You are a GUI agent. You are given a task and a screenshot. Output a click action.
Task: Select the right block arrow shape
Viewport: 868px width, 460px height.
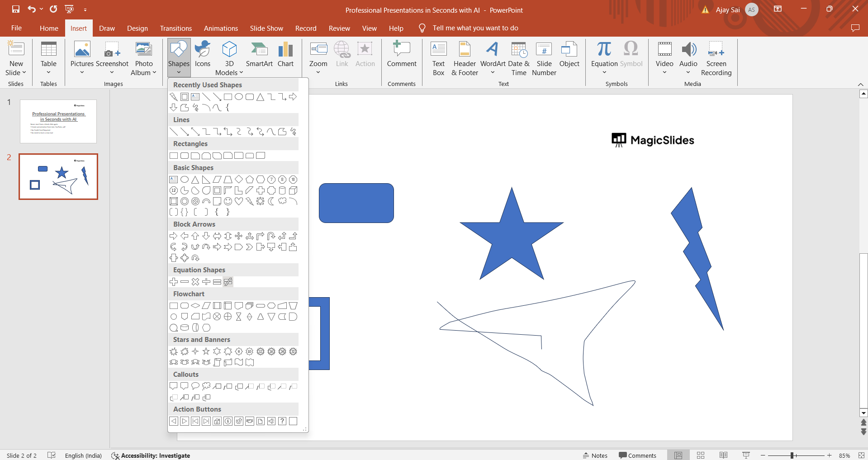click(x=174, y=236)
